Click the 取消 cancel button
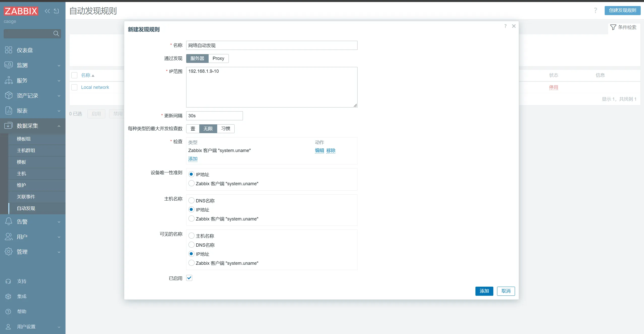The image size is (644, 334). [x=506, y=291]
